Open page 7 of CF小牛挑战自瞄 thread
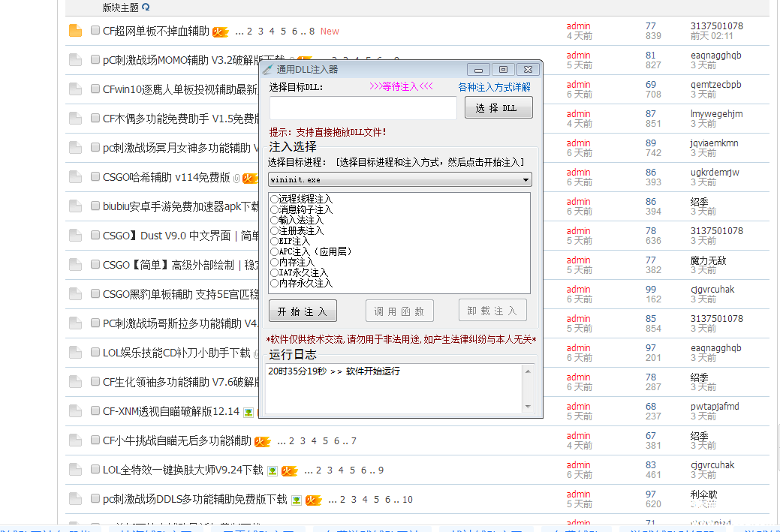 pos(354,441)
